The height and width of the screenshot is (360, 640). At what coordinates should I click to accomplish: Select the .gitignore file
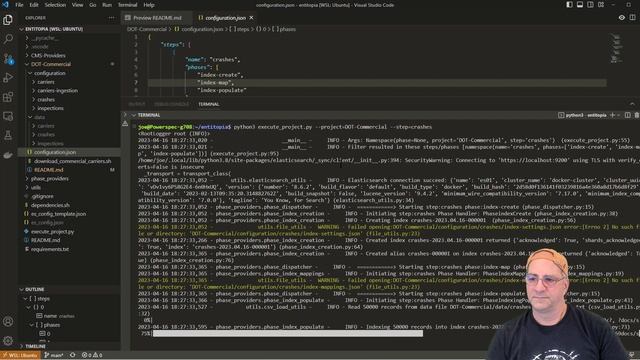[42, 196]
